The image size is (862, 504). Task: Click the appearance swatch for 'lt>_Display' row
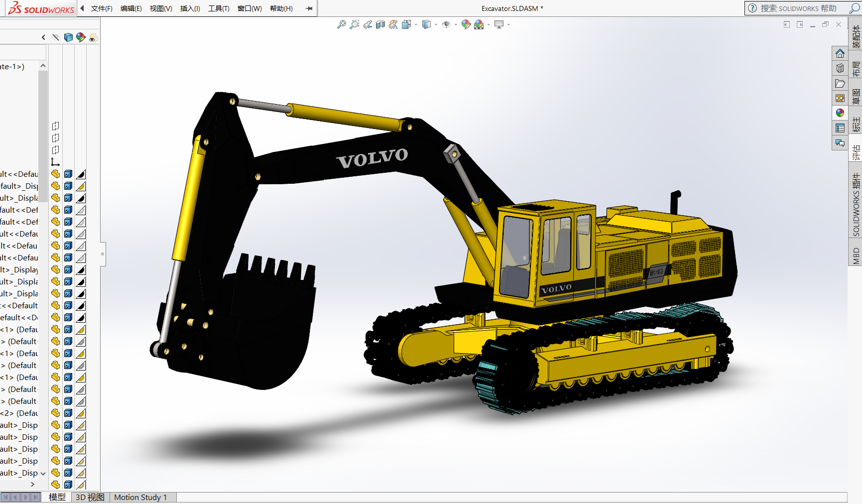click(x=81, y=269)
